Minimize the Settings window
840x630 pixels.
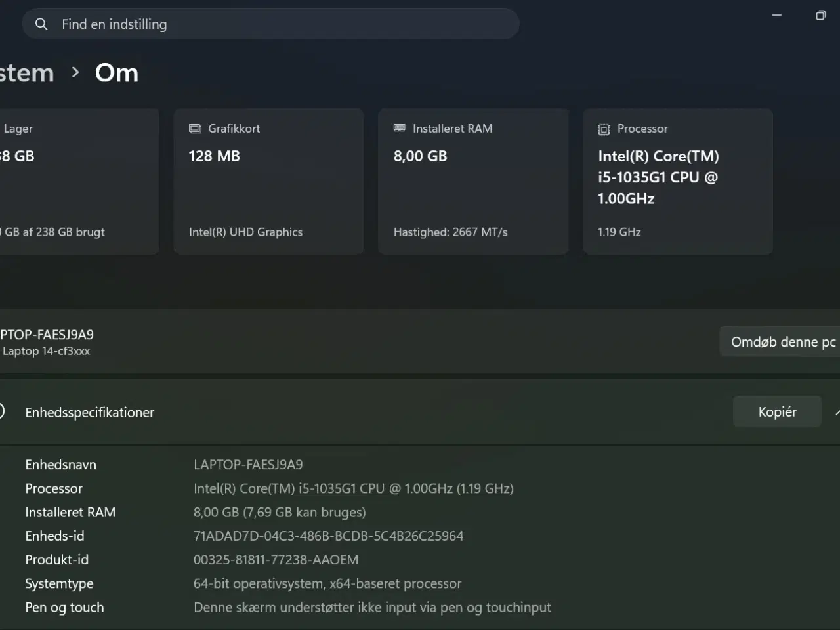click(776, 15)
